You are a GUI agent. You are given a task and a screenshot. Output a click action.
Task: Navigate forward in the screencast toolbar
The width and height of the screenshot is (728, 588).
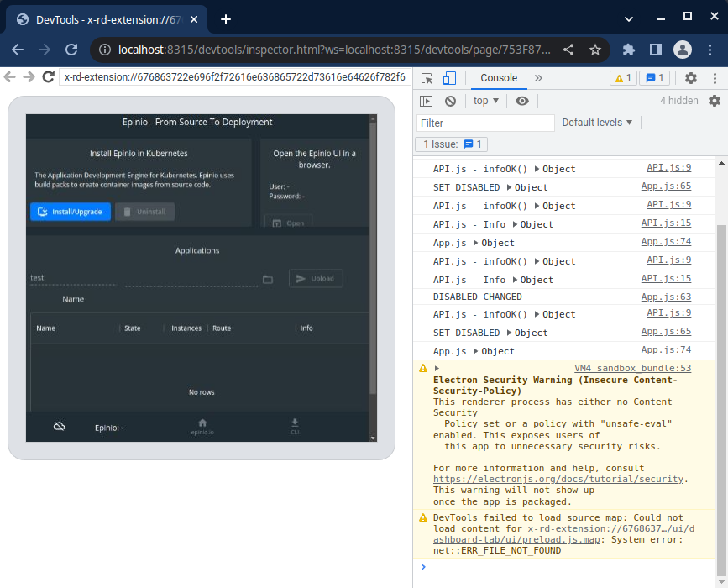[29, 77]
